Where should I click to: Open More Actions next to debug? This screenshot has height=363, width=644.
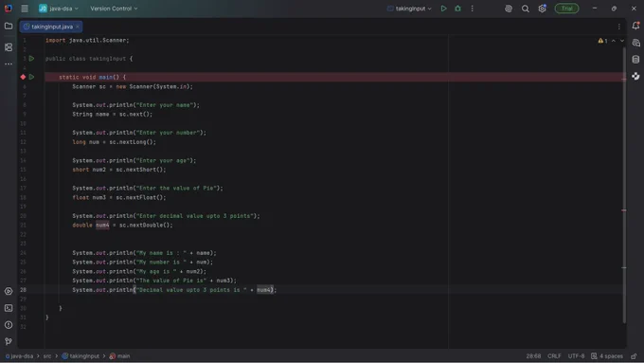473,9
